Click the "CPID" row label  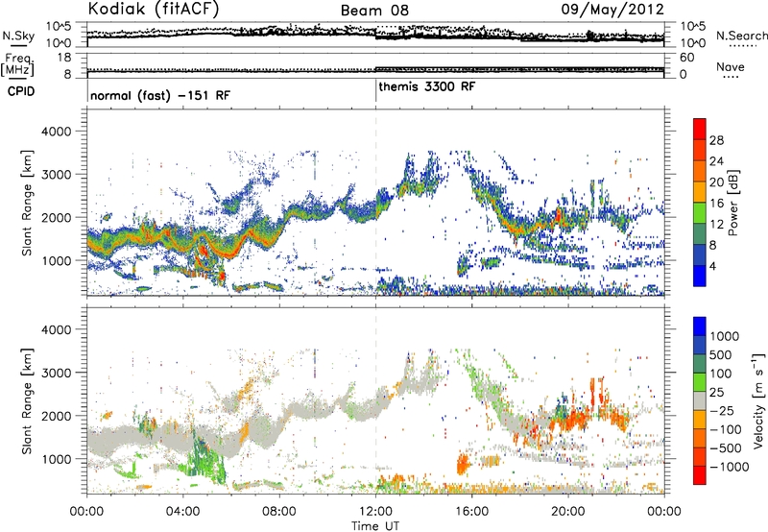click(21, 91)
